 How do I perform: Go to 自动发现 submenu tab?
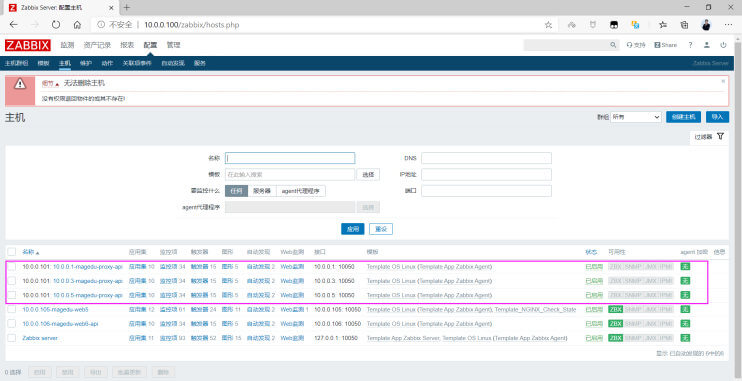[x=173, y=63]
